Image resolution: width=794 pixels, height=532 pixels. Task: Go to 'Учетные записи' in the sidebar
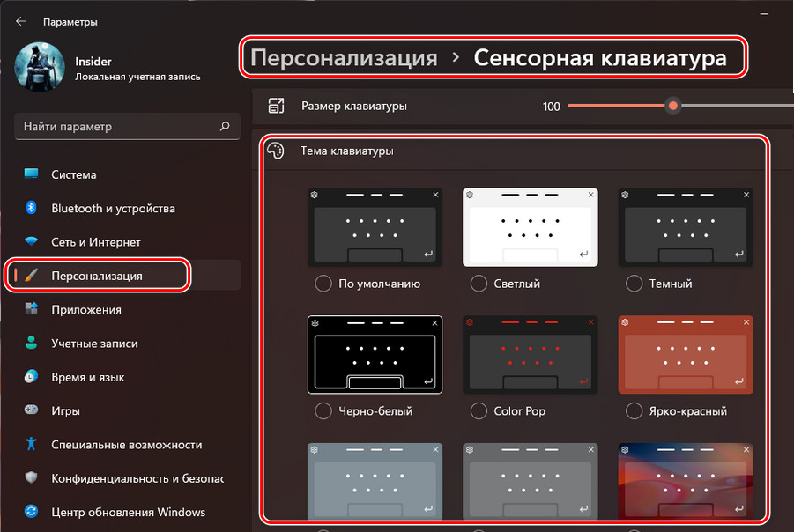click(94, 344)
